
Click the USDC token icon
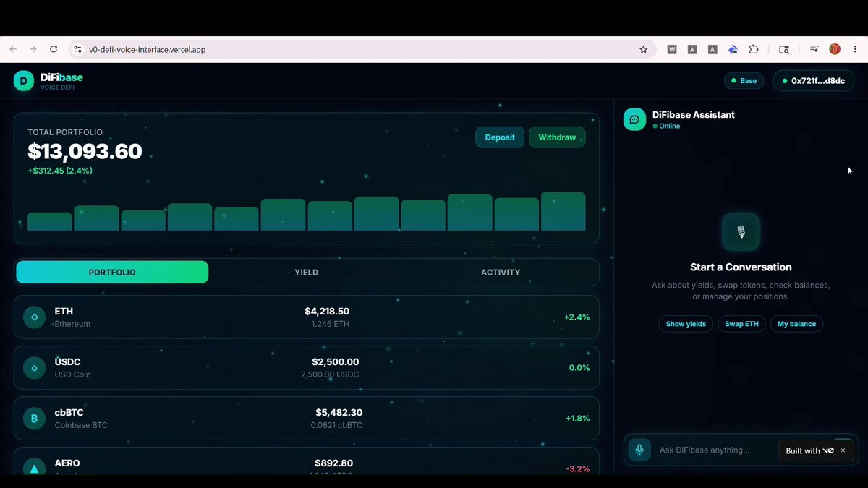tap(34, 367)
